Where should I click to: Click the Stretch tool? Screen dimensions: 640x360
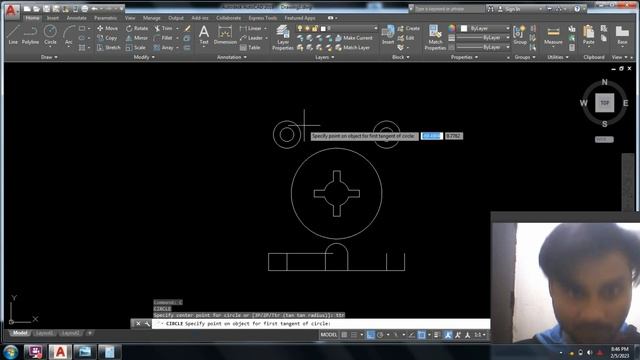point(109,48)
